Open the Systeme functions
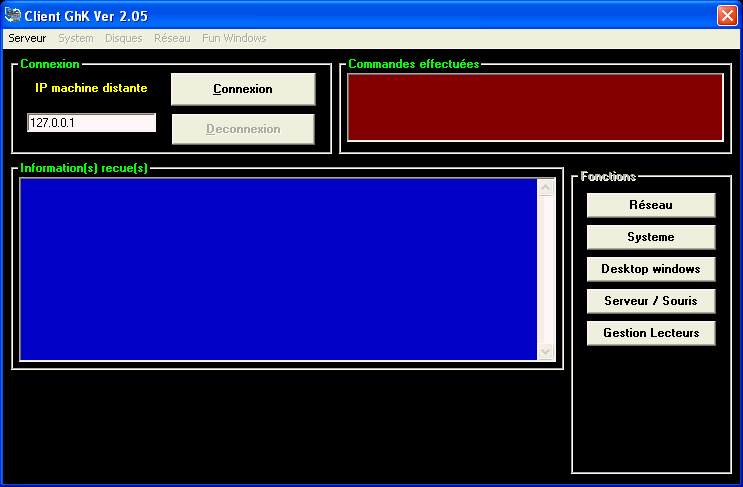 [x=651, y=237]
